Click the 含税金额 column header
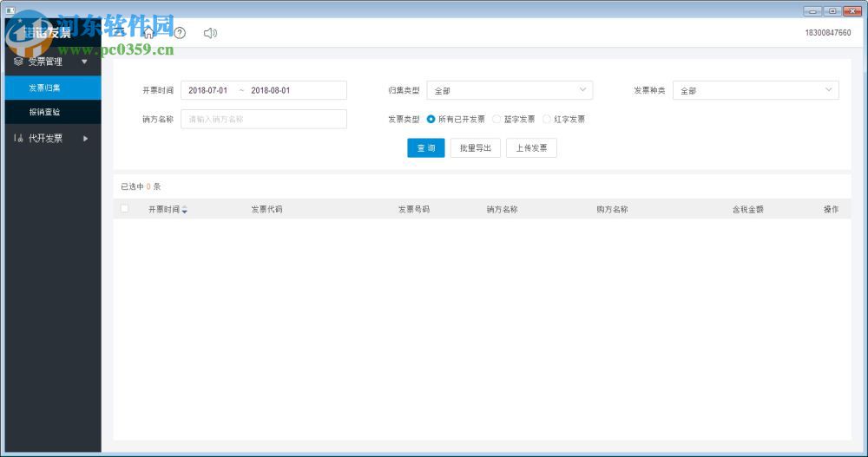 pyautogui.click(x=748, y=209)
